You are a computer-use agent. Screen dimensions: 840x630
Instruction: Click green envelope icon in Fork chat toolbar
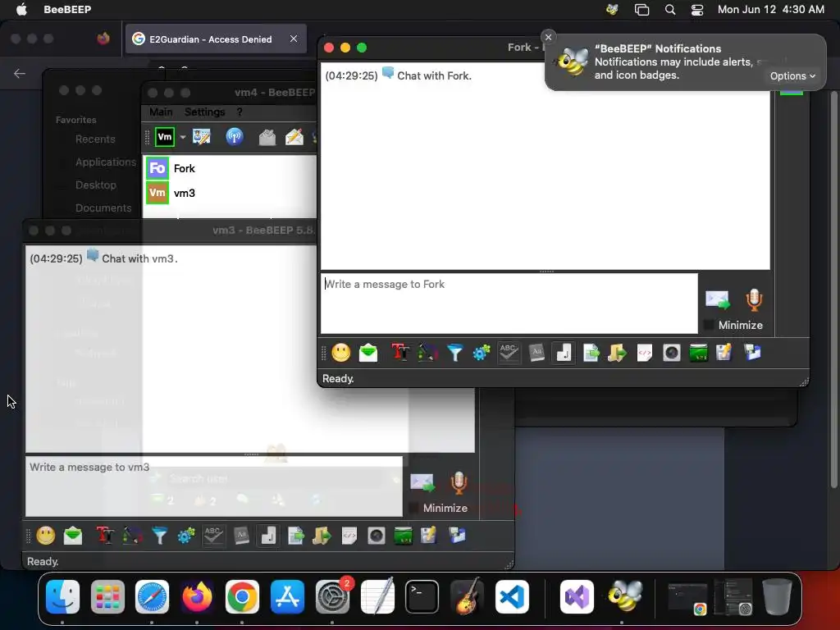click(x=368, y=353)
